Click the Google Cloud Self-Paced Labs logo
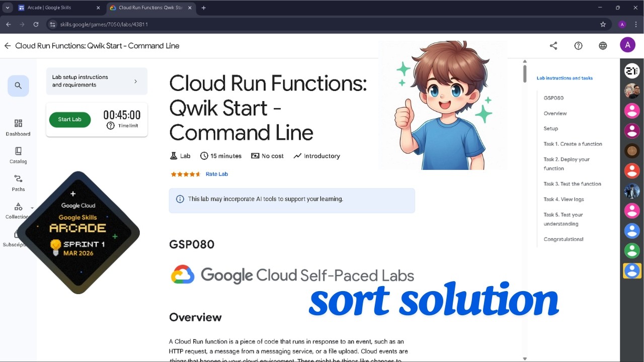644x362 pixels. 292,275
